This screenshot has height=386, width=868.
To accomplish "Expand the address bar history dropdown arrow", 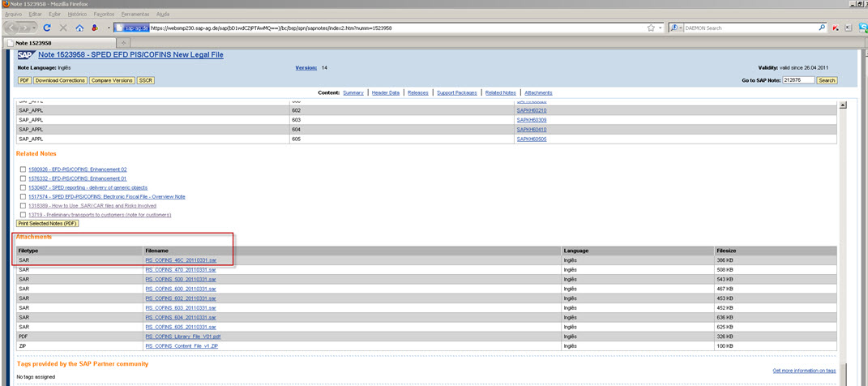I will coord(662,28).
